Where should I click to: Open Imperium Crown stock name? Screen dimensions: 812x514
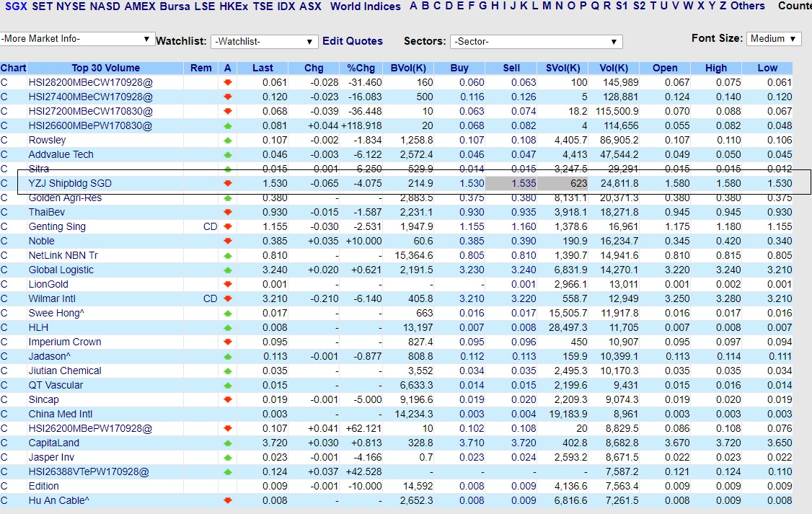[65, 342]
